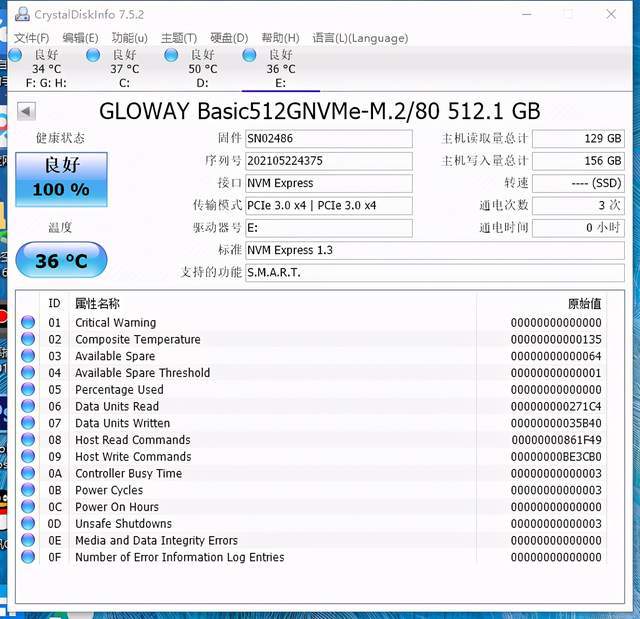
Task: Click the total host writes value 156 GB
Action: tap(578, 161)
